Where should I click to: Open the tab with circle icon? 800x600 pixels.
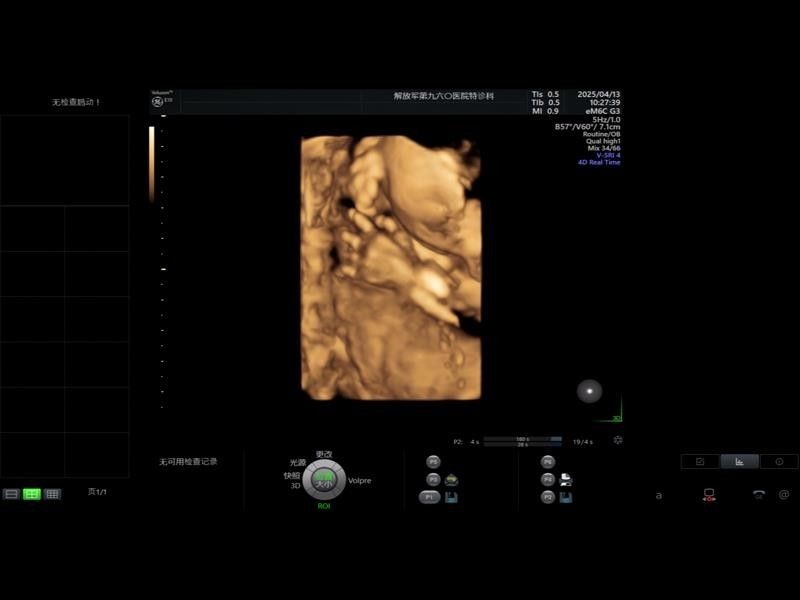click(x=779, y=461)
